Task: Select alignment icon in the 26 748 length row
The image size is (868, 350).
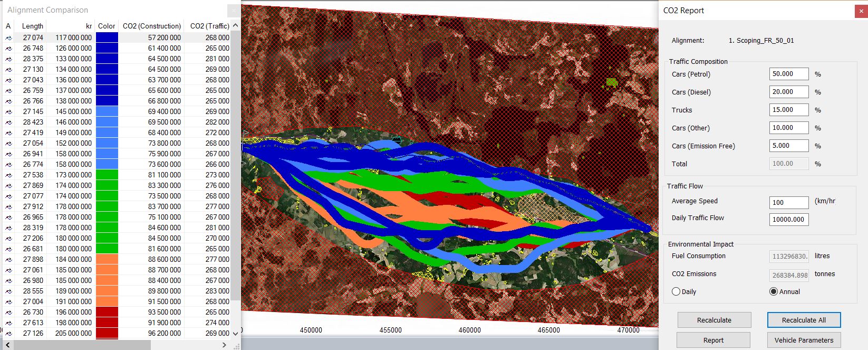Action: 8,49
